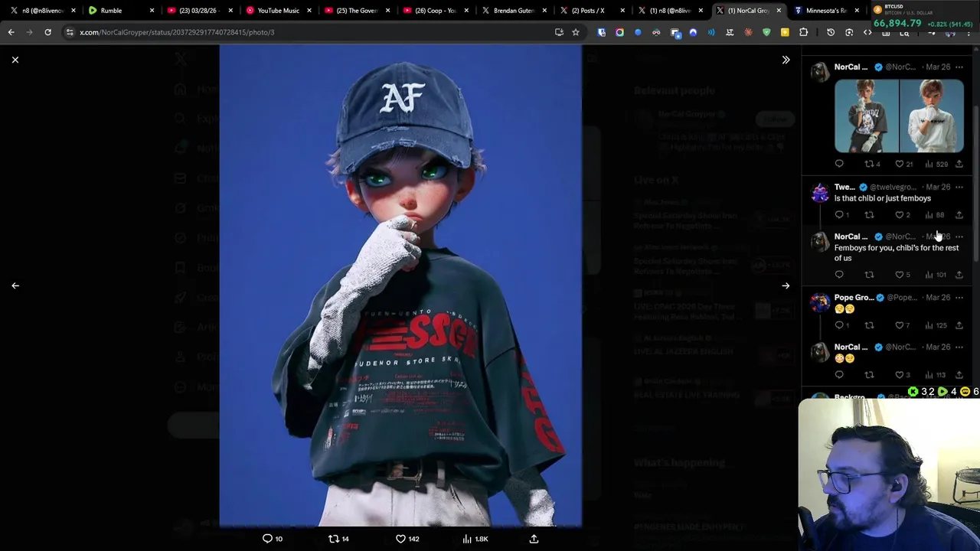Share the 'Is that chibi or just femboys' post
980x551 pixels.
pyautogui.click(x=959, y=215)
